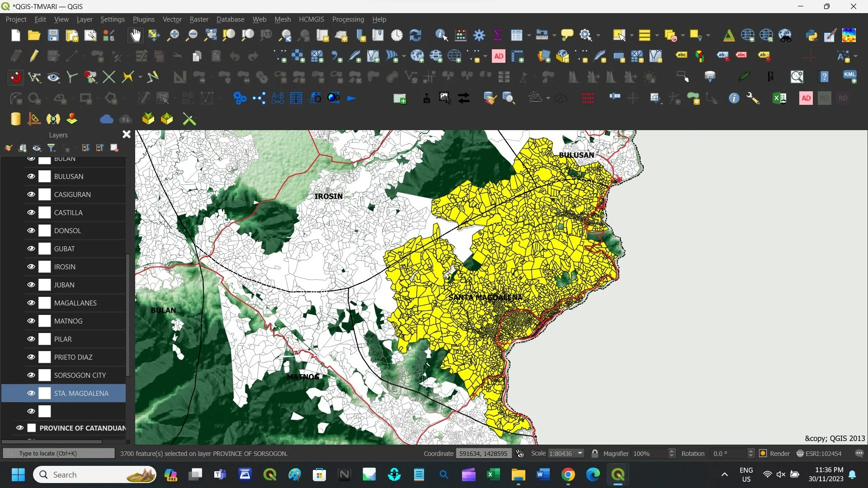Click the Identify Features tool
This screenshot has height=488, width=868.
point(441,35)
